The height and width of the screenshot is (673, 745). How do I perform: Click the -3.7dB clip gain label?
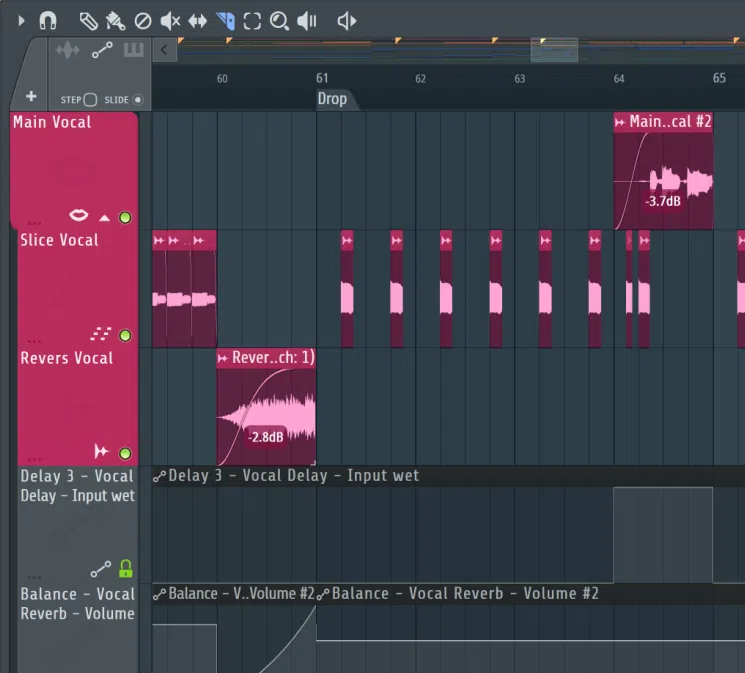point(663,201)
